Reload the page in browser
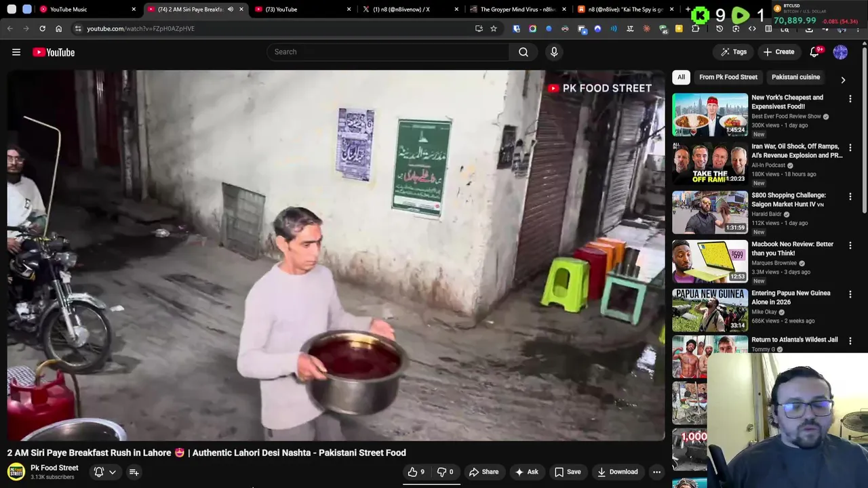 (42, 28)
